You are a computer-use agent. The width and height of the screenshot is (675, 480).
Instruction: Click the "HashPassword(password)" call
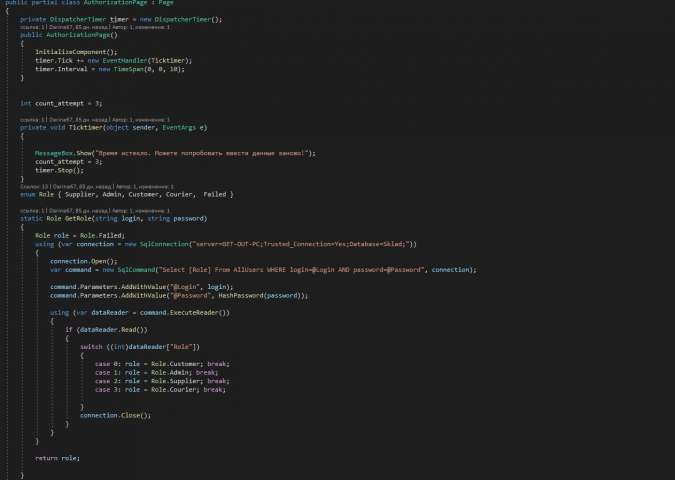pos(259,296)
